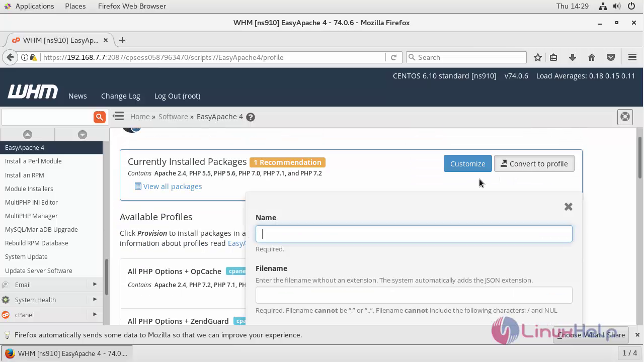644x362 pixels.
Task: Reload the page in Firefox
Action: 394,57
